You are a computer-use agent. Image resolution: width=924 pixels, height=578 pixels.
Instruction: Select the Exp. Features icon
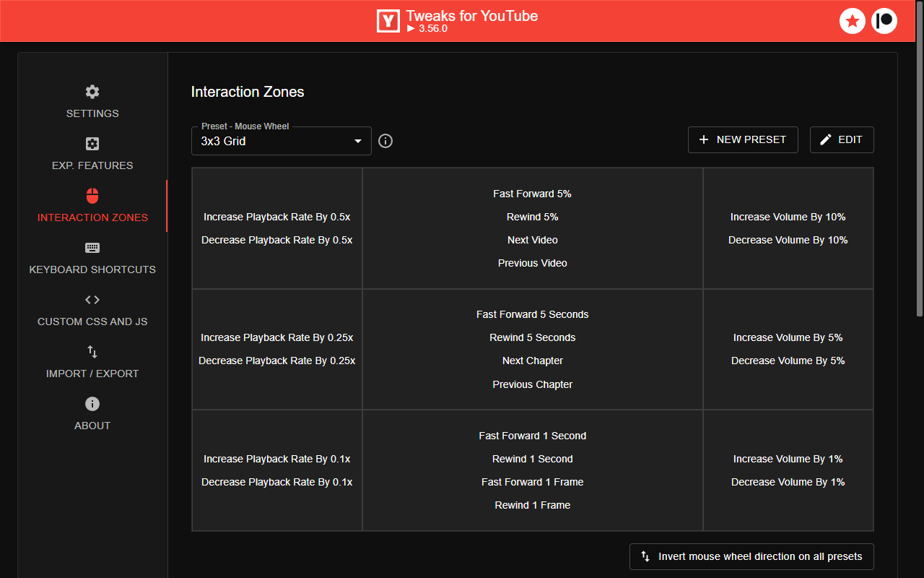pos(92,144)
